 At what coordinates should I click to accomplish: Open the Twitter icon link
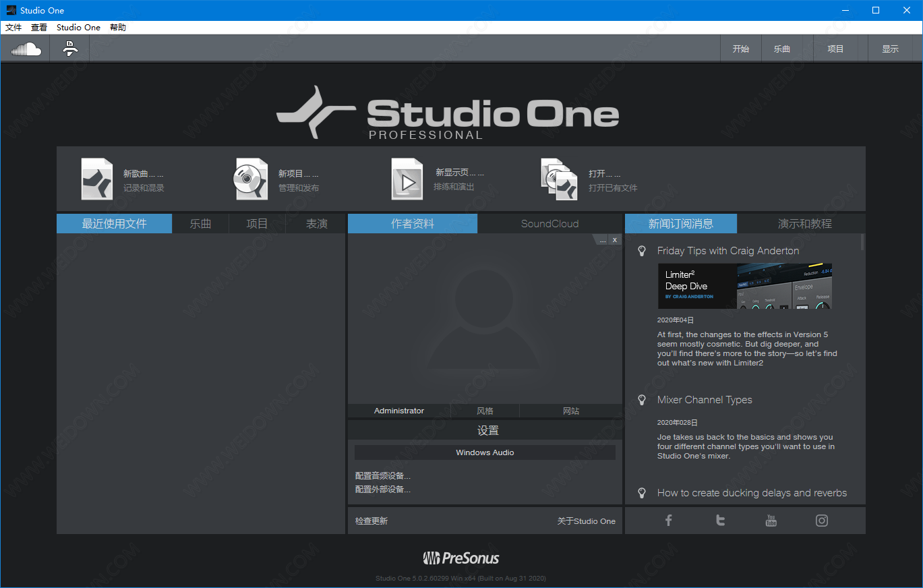[x=720, y=520]
